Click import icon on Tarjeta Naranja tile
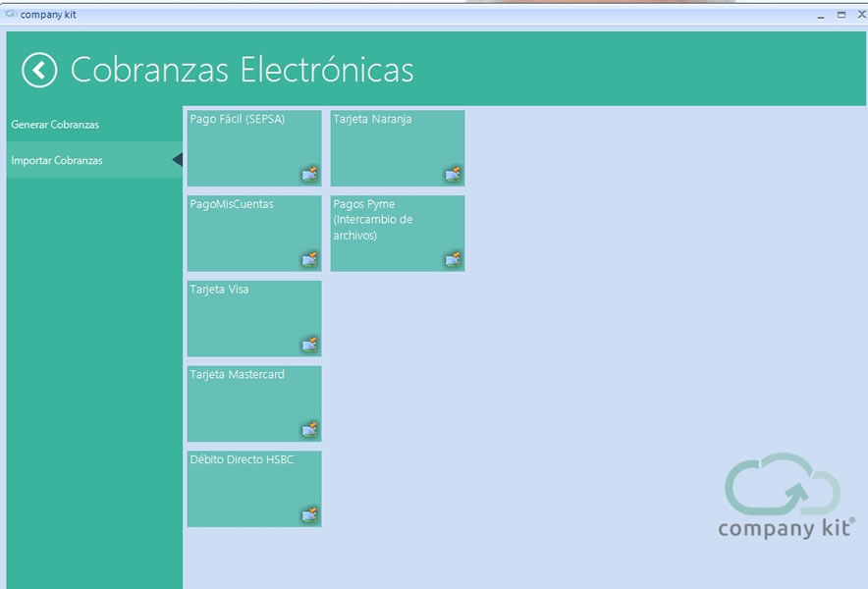 click(453, 175)
